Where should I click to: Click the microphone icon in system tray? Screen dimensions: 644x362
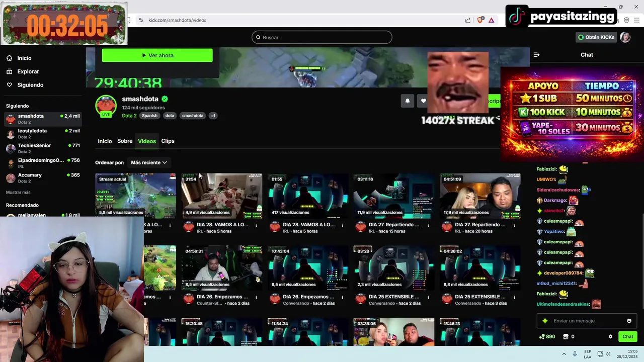[575, 354]
